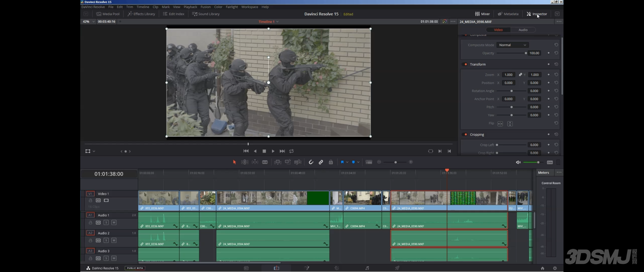Open the Fairlight menu
Viewport: 644px width, 272px height.
pos(232,7)
